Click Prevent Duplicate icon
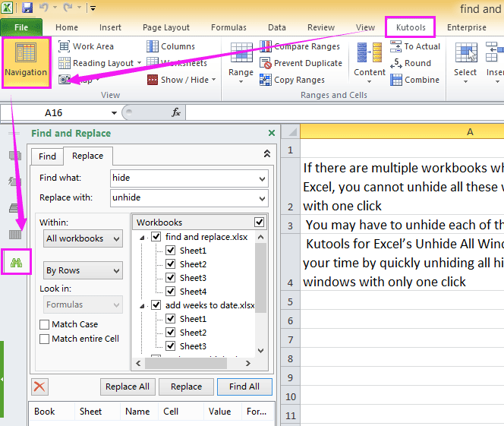 (x=266, y=63)
